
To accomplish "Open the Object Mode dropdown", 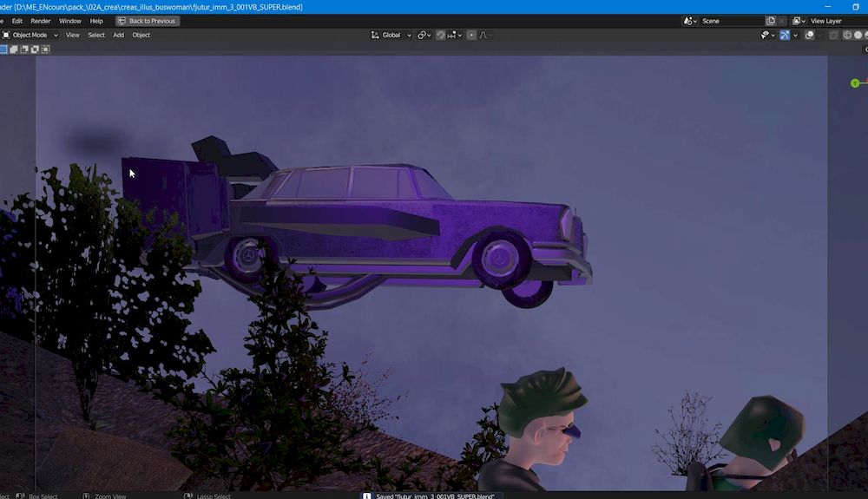I will pyautogui.click(x=30, y=36).
